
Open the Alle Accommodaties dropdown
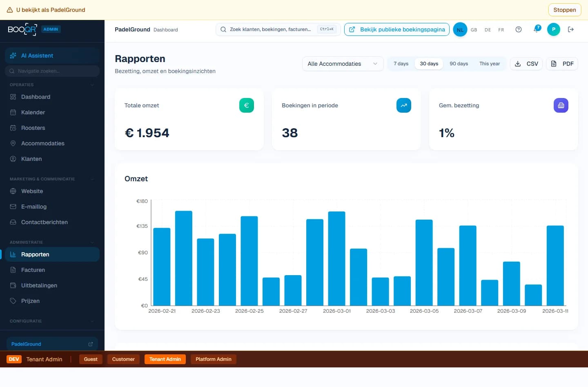[x=343, y=64]
